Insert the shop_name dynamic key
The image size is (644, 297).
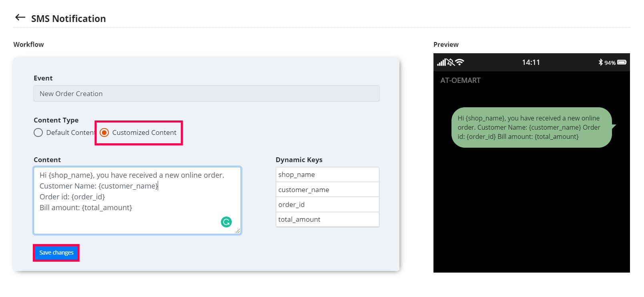327,175
